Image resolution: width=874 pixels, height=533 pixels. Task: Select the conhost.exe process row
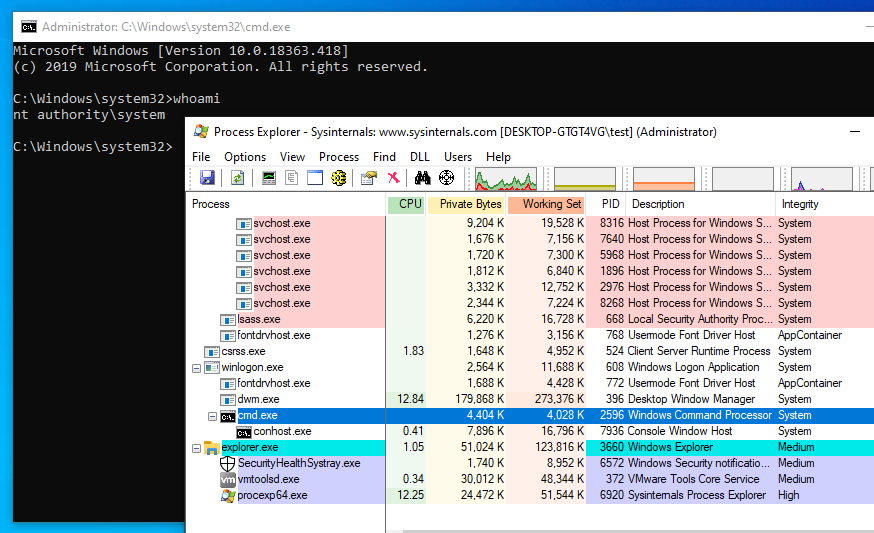pyautogui.click(x=530, y=431)
